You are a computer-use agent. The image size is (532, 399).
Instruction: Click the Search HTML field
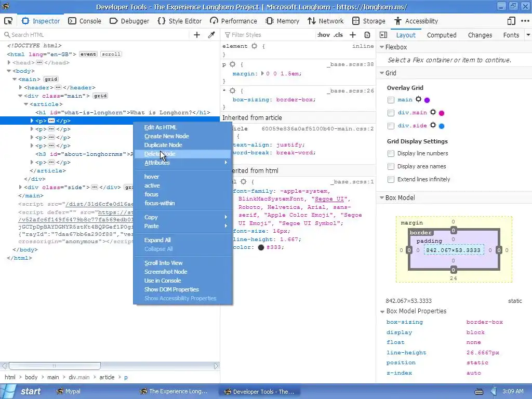pos(95,35)
